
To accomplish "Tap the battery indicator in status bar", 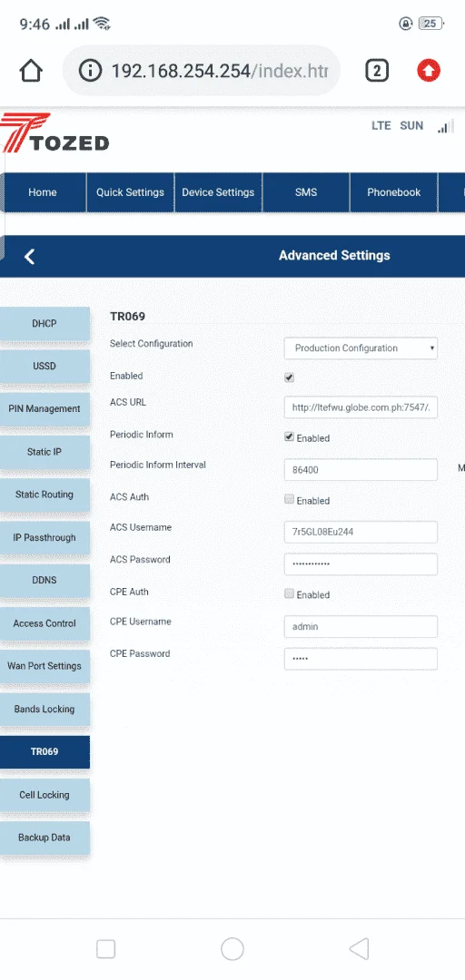I will tap(430, 24).
